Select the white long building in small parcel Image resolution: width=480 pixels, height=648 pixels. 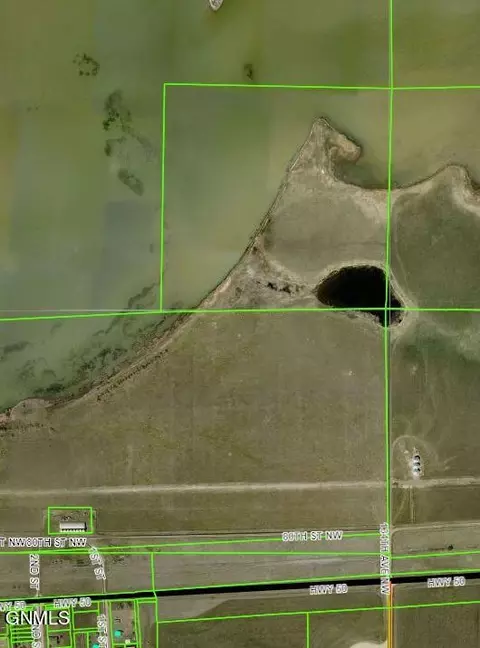coord(73,526)
